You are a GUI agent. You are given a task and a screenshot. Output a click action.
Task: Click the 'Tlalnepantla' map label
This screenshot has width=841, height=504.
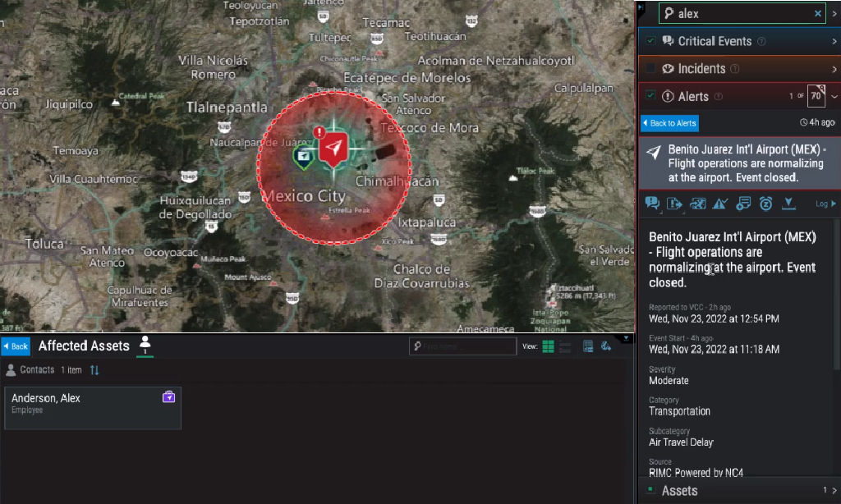click(227, 108)
